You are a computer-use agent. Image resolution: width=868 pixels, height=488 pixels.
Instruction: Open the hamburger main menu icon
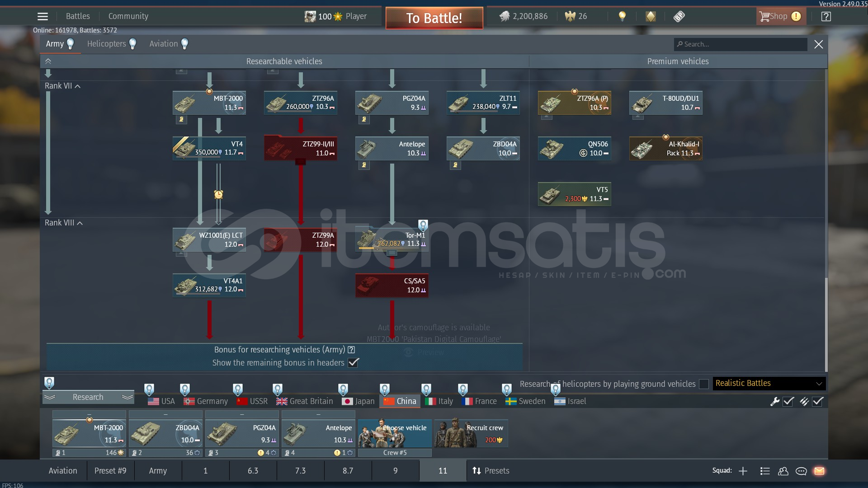42,17
